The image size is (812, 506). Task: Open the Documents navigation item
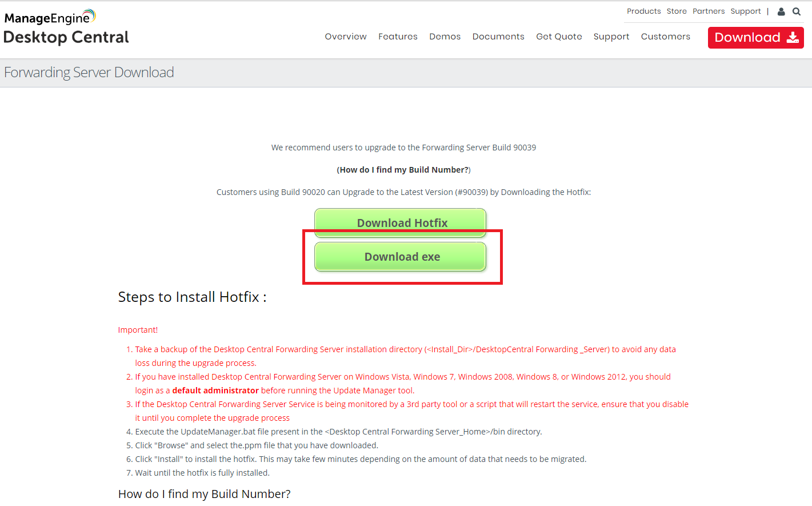pyautogui.click(x=498, y=37)
